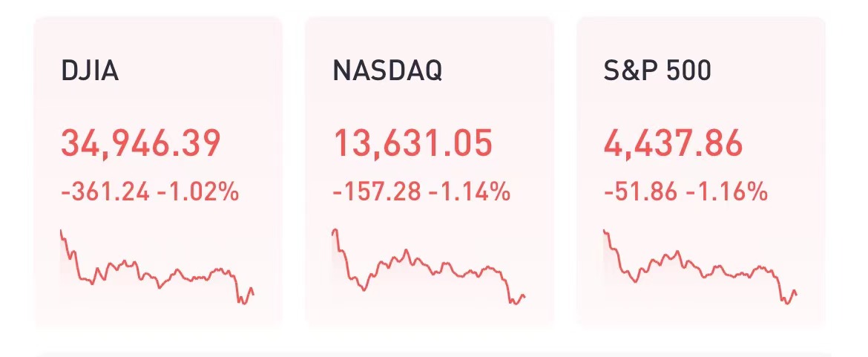
Task: Open the DJIA index title
Action: (x=90, y=71)
